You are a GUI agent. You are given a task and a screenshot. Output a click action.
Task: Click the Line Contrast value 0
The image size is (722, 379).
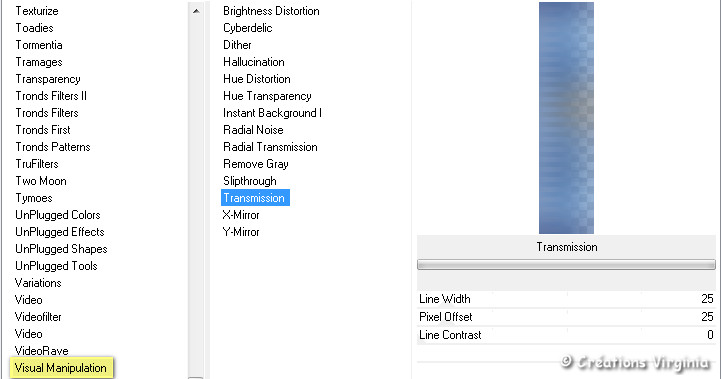point(710,335)
